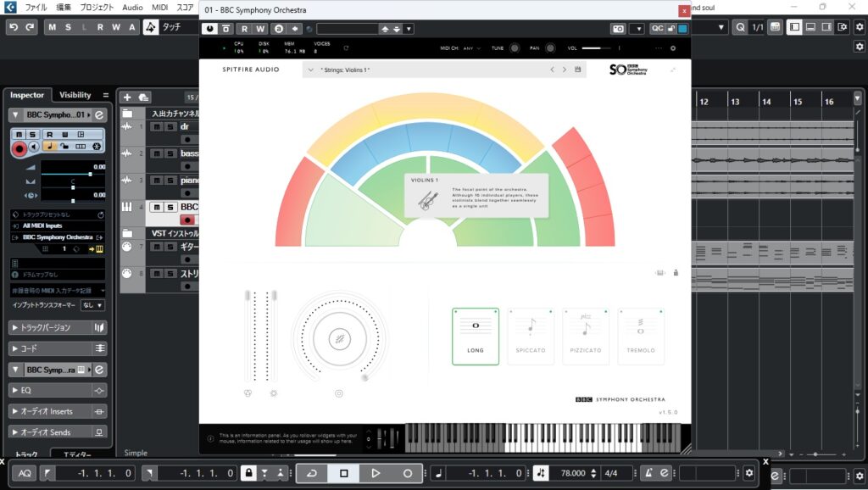Viewport: 868px width, 490px height.
Task: Open the ファイル menu
Action: coord(36,8)
